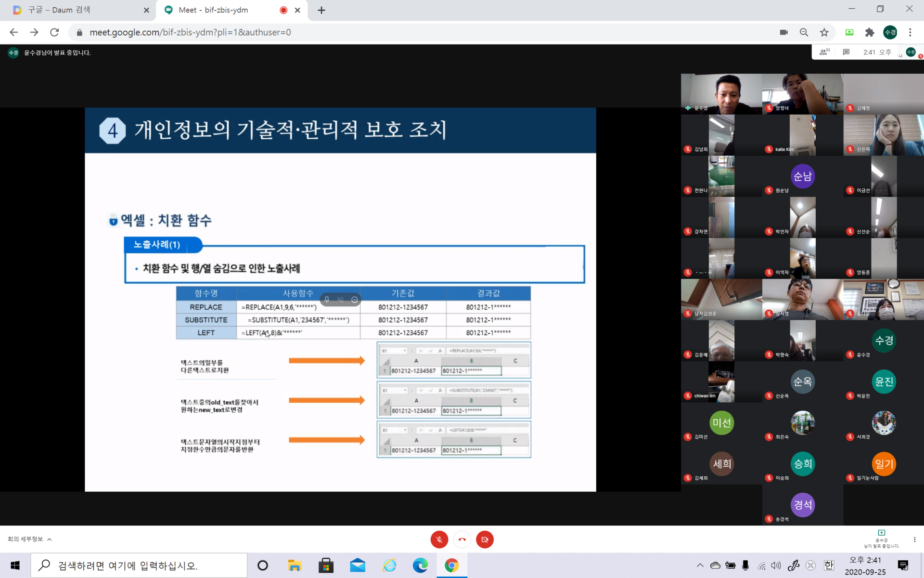Click the 2:41 오후 time in the Meet bar
The image size is (924, 578).
click(877, 52)
